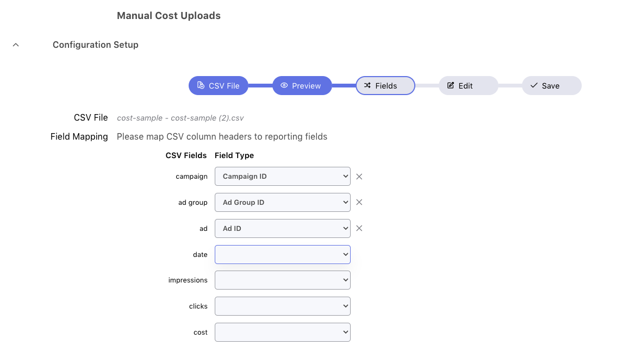
Task: Collapse the Configuration Setup section chevron
Action: (16, 45)
